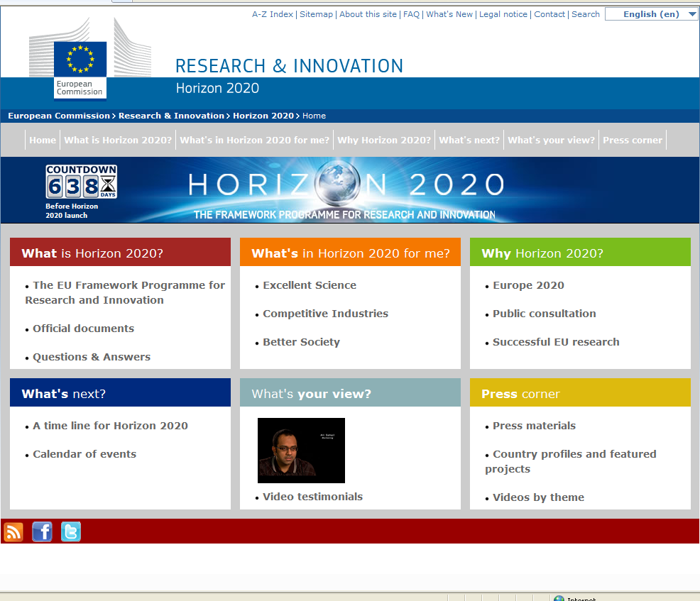Click red 'What is Horizon 2020?' panel header
The width and height of the screenshot is (700, 601).
[x=120, y=253]
